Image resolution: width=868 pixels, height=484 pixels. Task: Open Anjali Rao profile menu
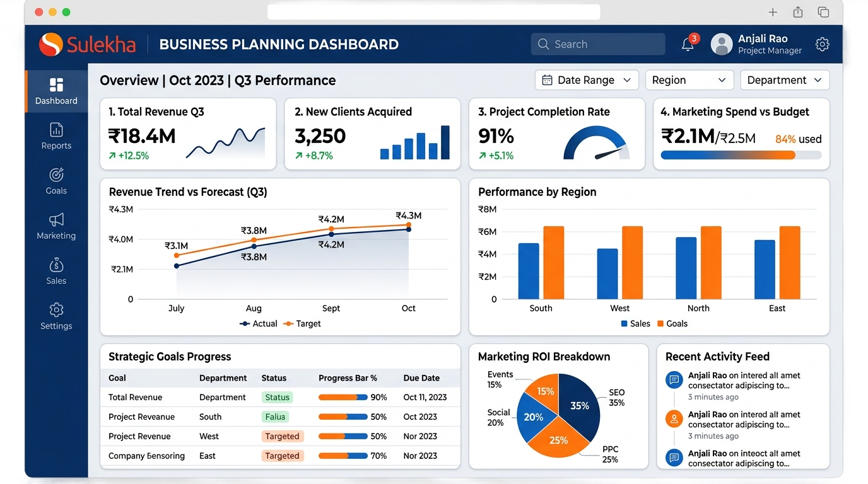click(757, 44)
